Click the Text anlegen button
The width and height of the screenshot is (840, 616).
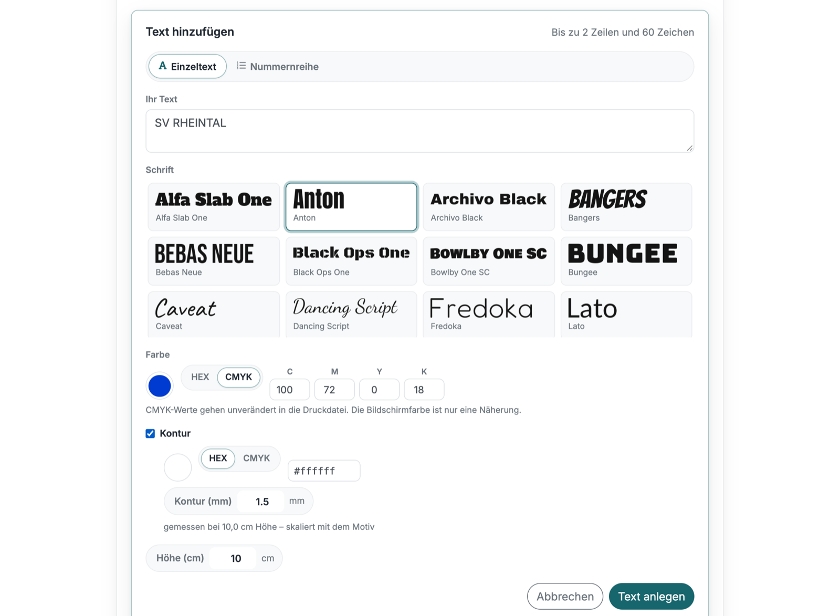point(652,597)
